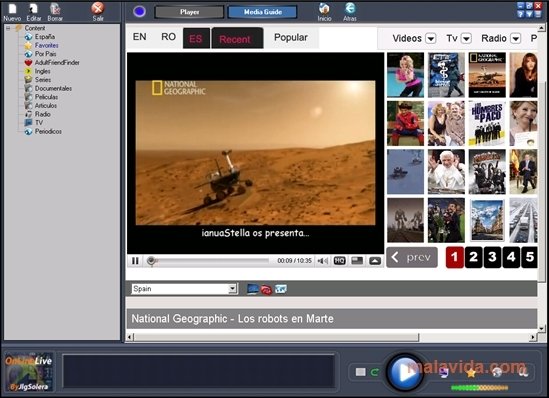Adjust the green volume level bar
The width and height of the screenshot is (549, 398).
point(479,387)
